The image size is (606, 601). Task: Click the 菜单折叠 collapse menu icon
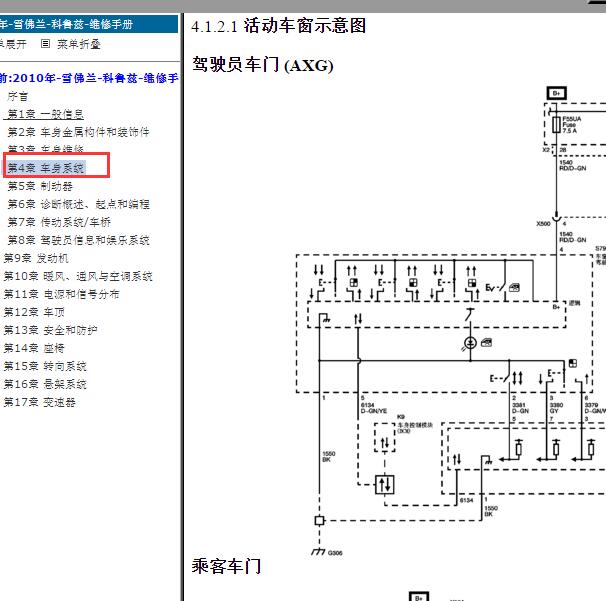(x=46, y=44)
